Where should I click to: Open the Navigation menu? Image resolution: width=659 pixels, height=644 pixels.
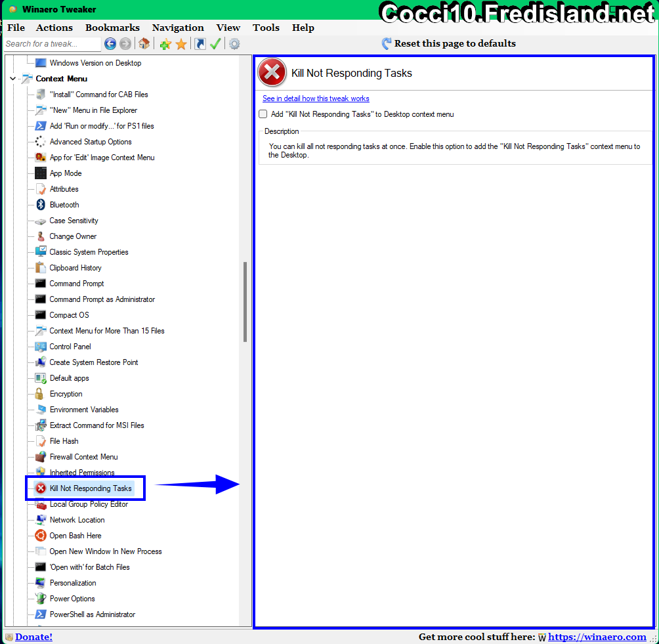click(x=178, y=28)
